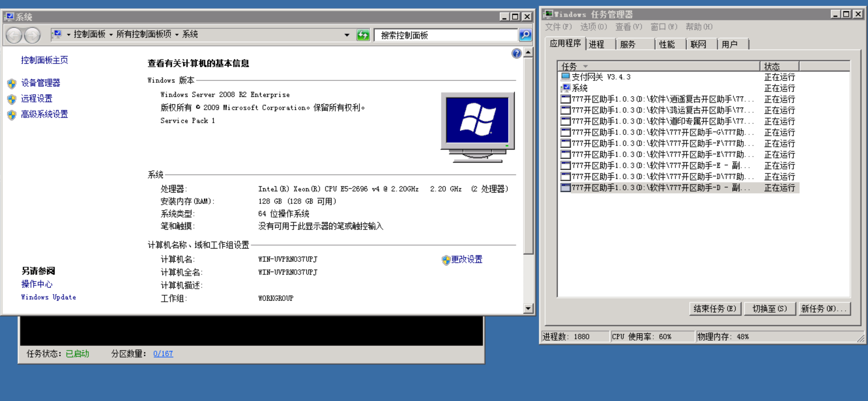Click the Back navigation arrow in System window

point(14,35)
